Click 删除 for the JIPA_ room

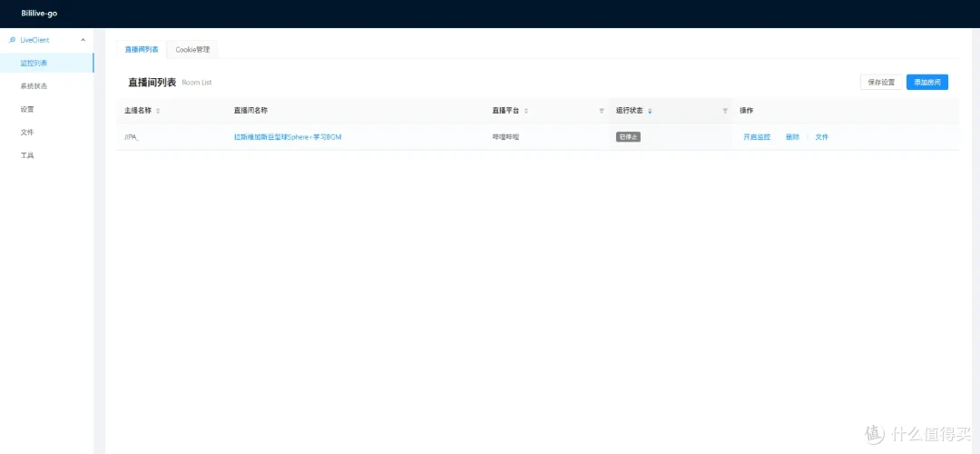coord(792,137)
